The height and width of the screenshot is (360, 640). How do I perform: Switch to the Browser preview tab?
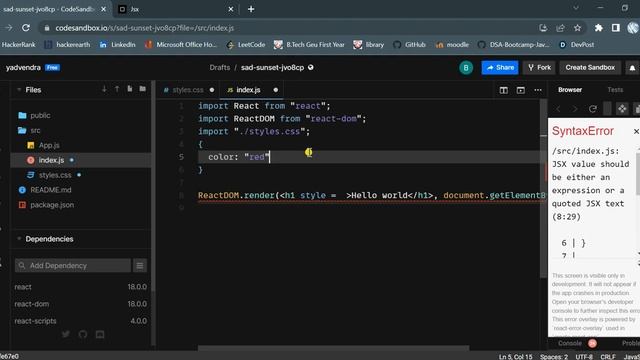coord(570,90)
